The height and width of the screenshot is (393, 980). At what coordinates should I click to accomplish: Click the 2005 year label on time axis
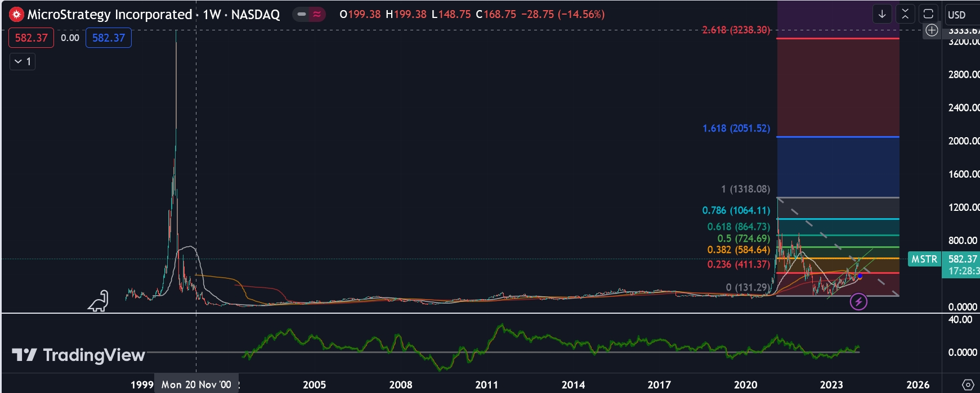click(314, 385)
